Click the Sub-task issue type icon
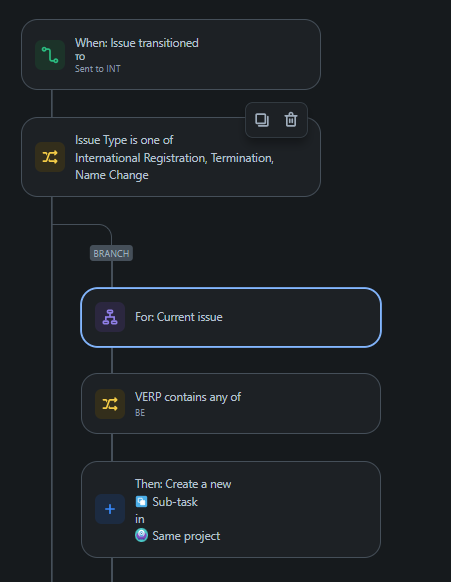The width and height of the screenshot is (451, 582). pos(141,501)
